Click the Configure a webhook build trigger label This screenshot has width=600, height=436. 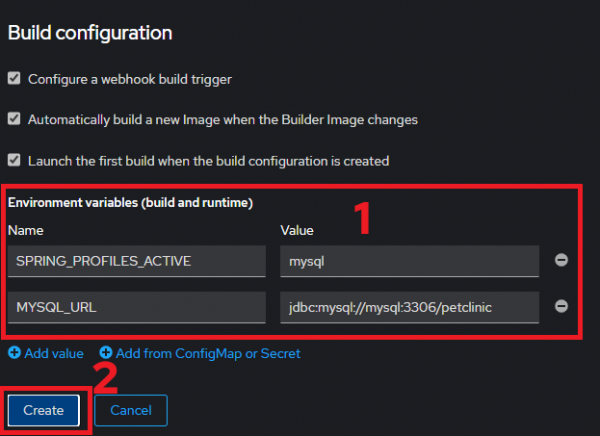point(130,78)
